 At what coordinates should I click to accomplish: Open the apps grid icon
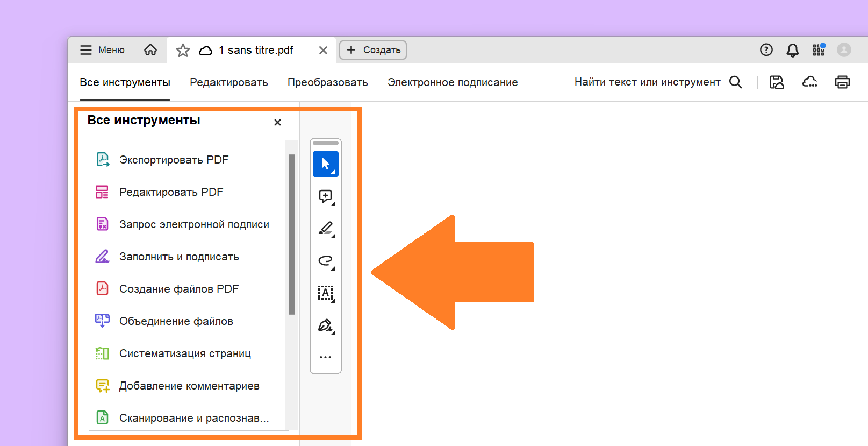[x=819, y=50]
